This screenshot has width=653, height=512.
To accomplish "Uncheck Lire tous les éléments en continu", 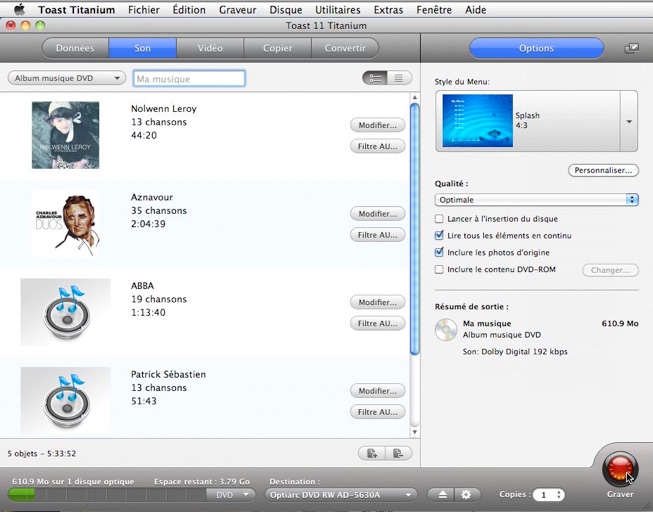I will 439,235.
